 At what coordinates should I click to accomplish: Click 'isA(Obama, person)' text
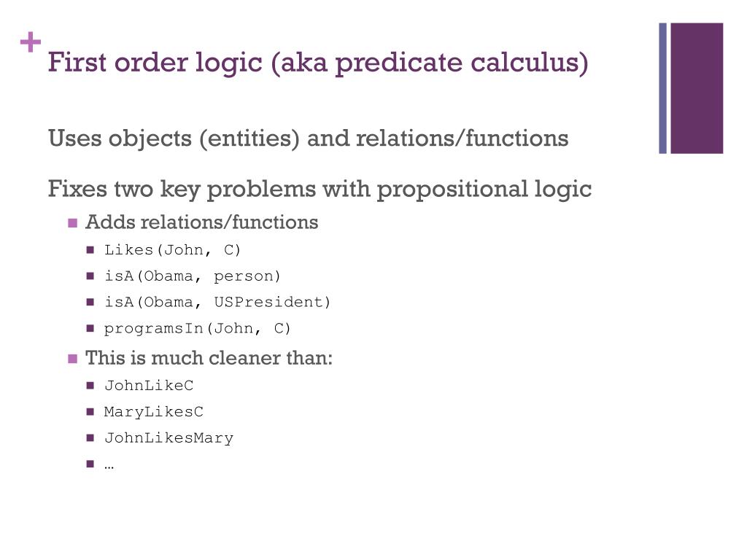pyautogui.click(x=193, y=276)
